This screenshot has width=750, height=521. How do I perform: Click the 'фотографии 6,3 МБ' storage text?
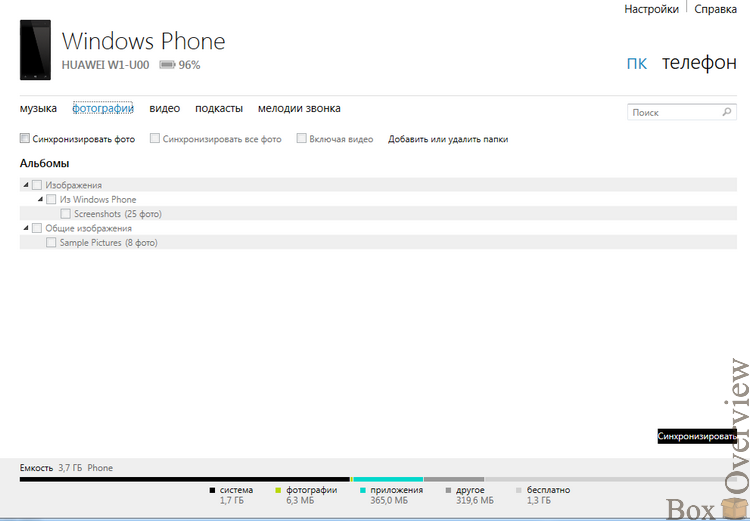click(x=311, y=495)
